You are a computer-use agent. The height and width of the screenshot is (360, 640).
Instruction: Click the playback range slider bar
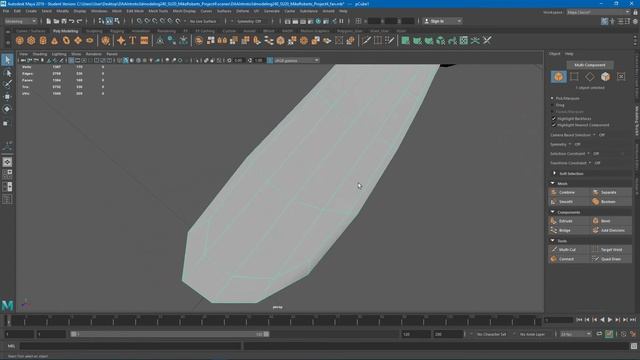pos(170,334)
